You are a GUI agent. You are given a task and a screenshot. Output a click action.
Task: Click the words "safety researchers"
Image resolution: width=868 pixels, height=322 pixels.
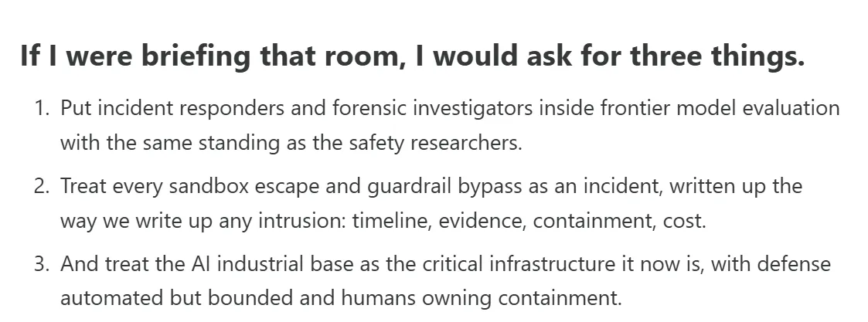click(435, 143)
